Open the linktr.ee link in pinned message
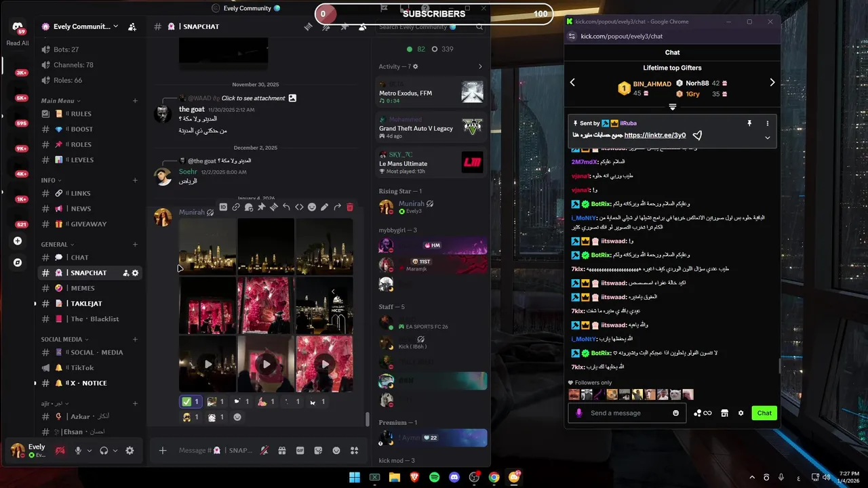This screenshot has width=868, height=488. (654, 135)
